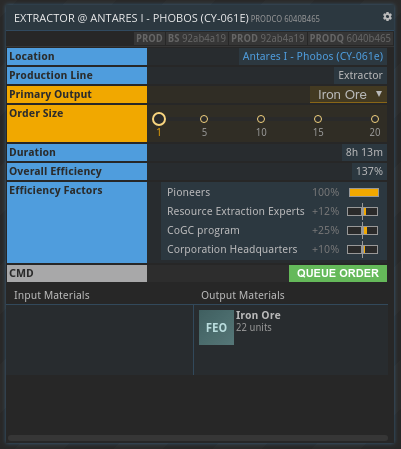Click the Resource Extraction Experts bonus bar
The width and height of the screenshot is (401, 449).
362,211
